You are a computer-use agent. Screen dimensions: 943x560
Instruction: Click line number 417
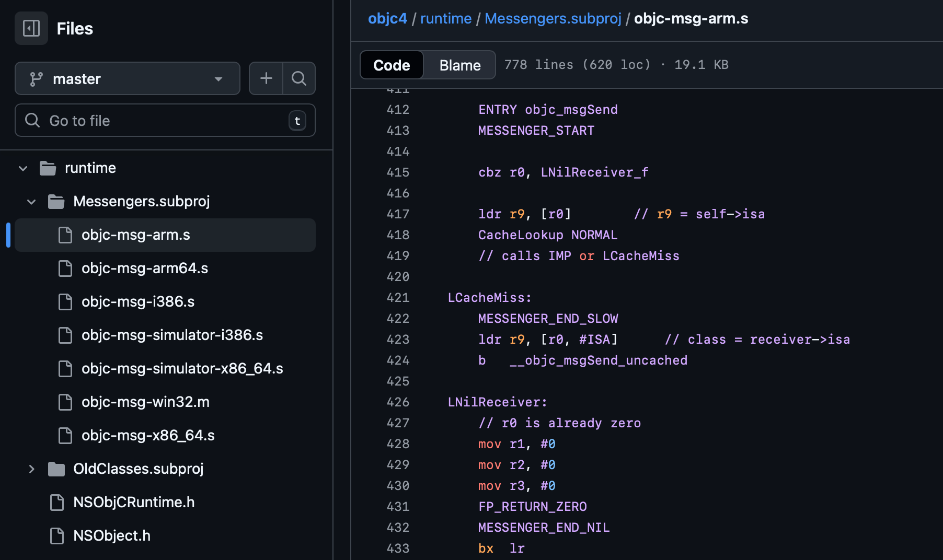pos(398,214)
